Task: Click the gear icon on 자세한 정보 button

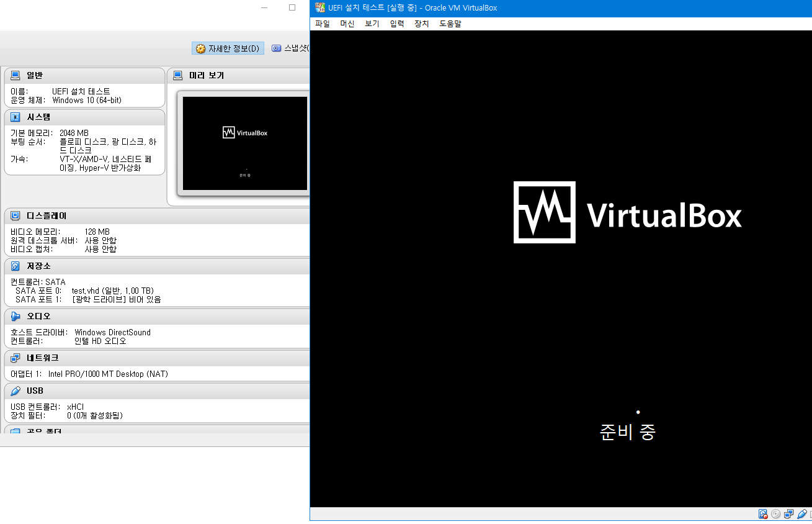Action: (x=200, y=48)
